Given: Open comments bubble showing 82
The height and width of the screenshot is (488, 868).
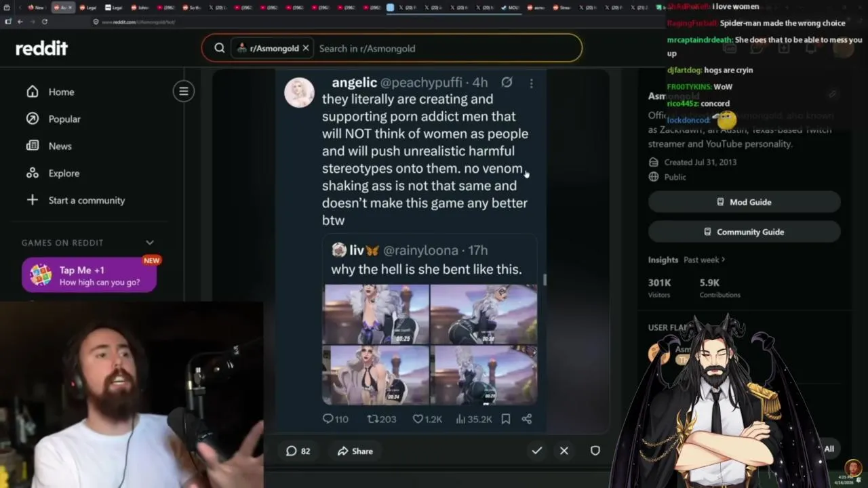Looking at the screenshot, I should [x=298, y=451].
